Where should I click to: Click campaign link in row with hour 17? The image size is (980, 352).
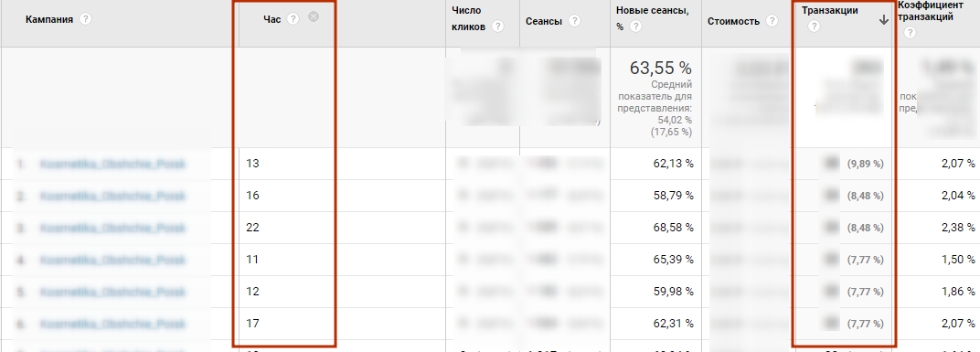click(113, 324)
